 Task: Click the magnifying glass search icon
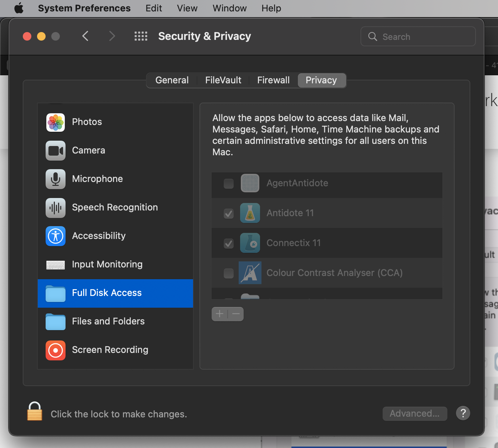point(373,36)
